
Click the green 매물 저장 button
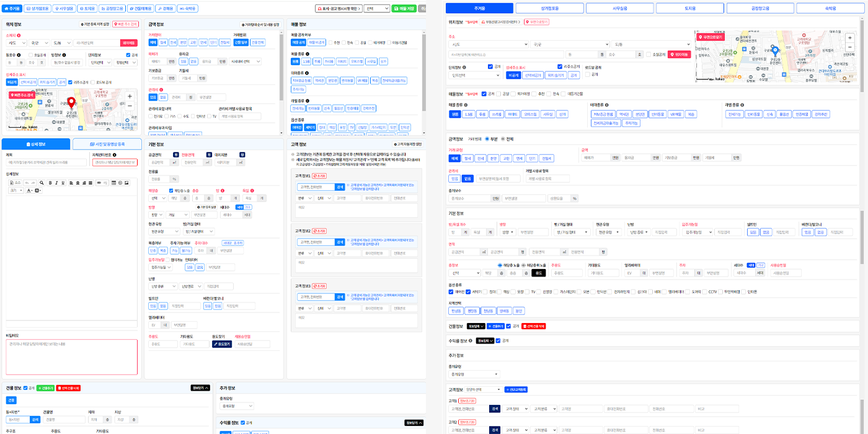(404, 9)
